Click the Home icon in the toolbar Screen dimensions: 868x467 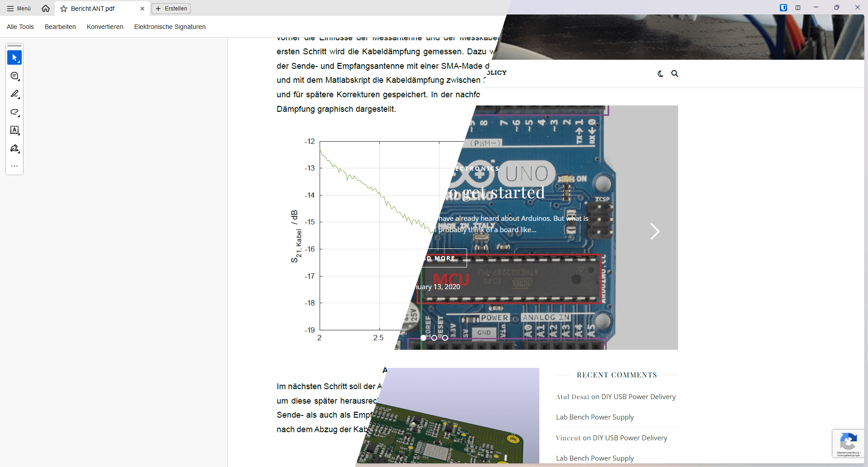click(x=45, y=8)
